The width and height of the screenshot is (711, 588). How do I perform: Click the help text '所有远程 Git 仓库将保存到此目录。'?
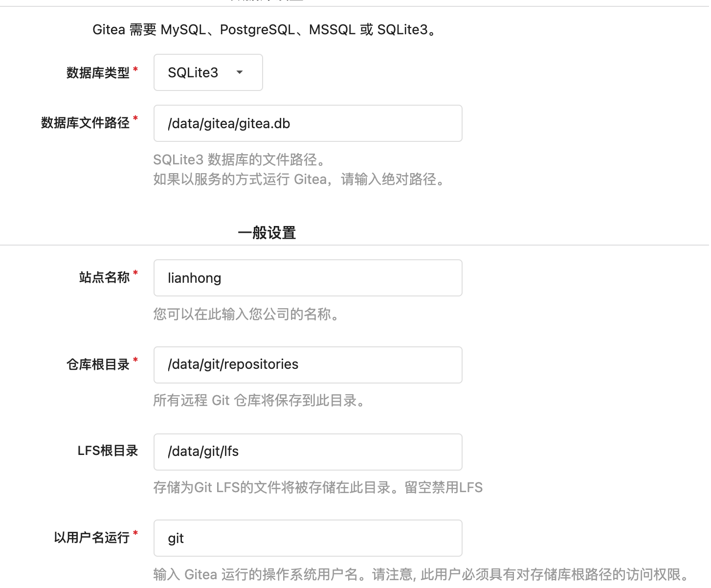point(259,401)
